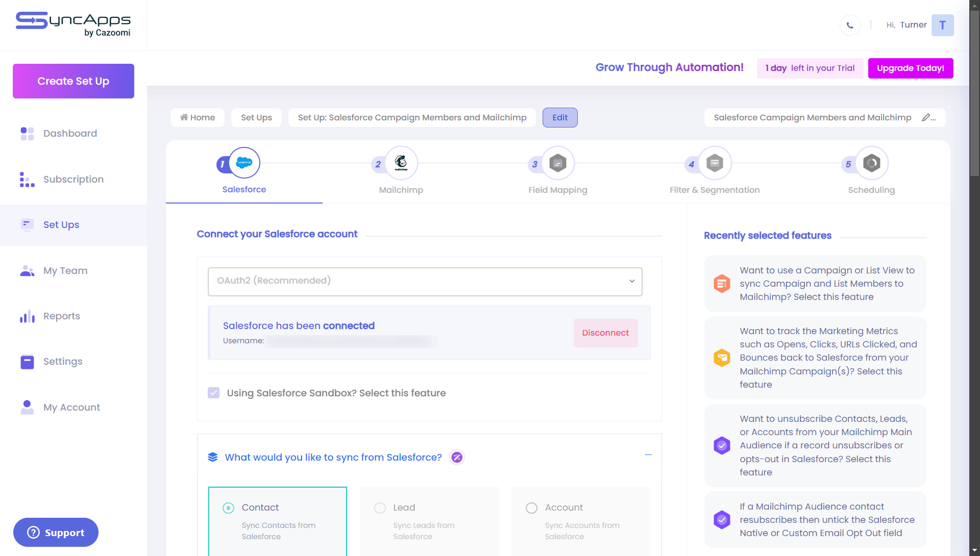Open Subscription from the sidebar menu
The width and height of the screenshot is (980, 556).
pyautogui.click(x=73, y=180)
